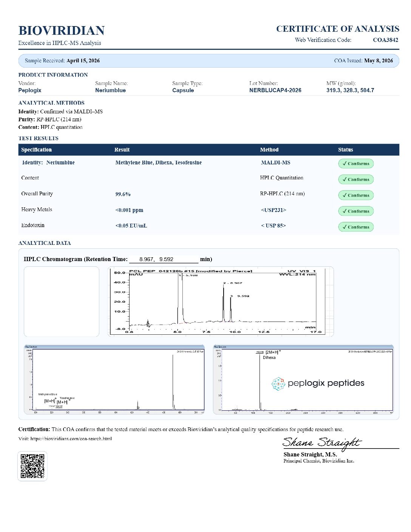This screenshot has height=532, width=411.
Task: Select the heavy metals result <0.001 ppm
Action: tap(129, 210)
